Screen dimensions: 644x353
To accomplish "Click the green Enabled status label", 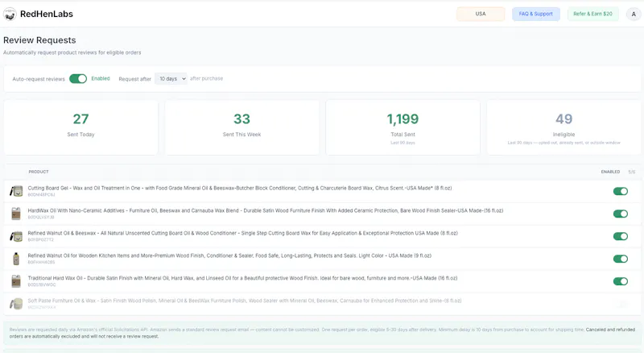I will [x=100, y=79].
